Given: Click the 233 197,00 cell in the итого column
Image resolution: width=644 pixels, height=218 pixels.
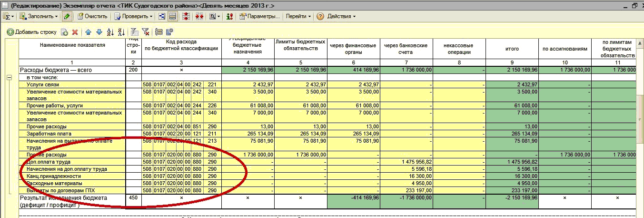Looking at the screenshot, I should pos(512,190).
